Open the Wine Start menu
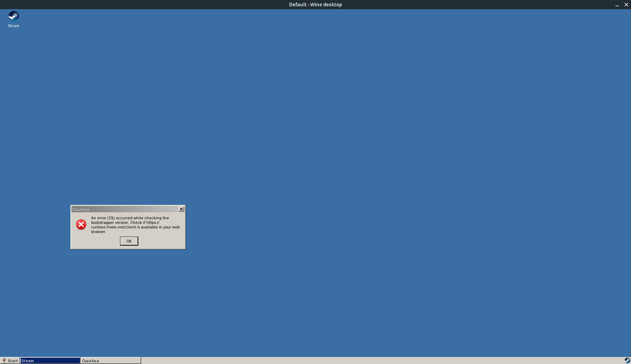The height and width of the screenshot is (364, 631). click(x=10, y=360)
